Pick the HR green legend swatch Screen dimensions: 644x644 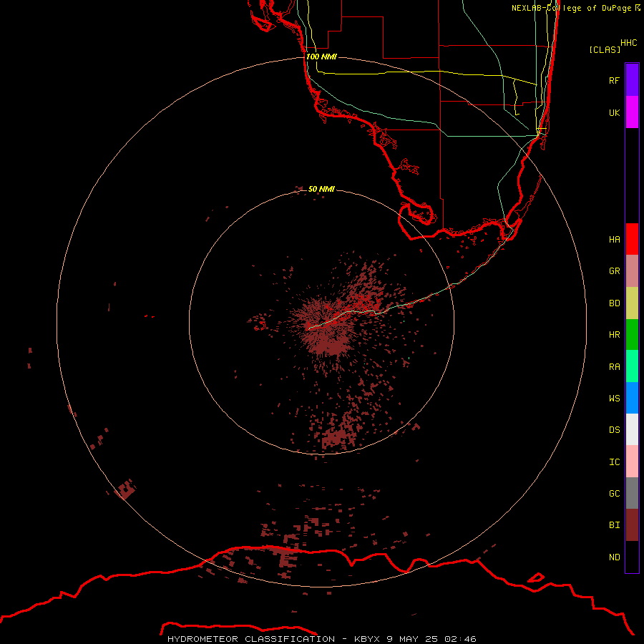[632, 334]
